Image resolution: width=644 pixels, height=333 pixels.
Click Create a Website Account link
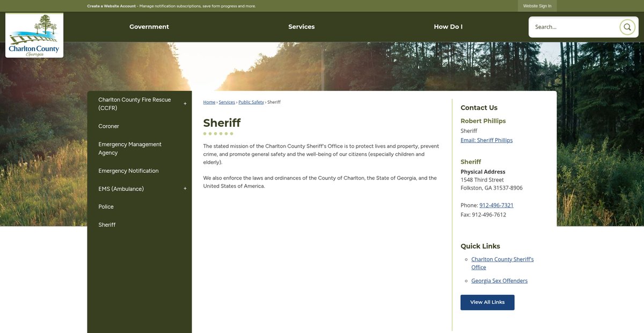(112, 6)
